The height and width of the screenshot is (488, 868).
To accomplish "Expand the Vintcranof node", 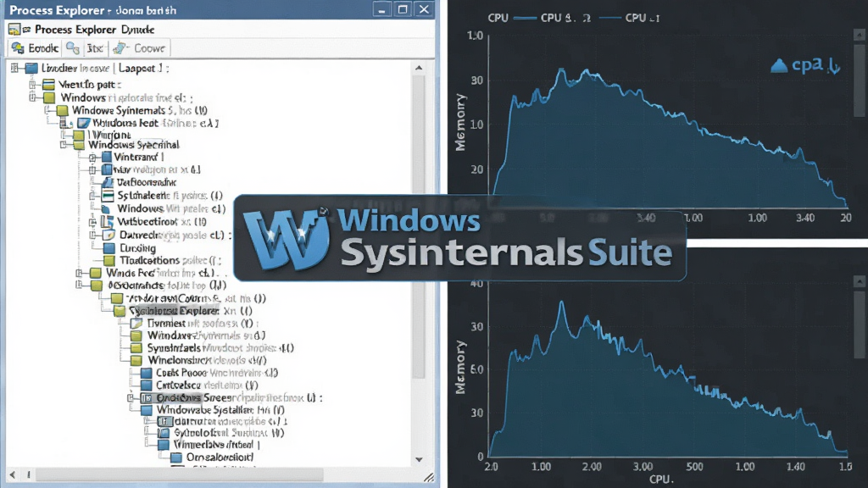I will coord(92,157).
